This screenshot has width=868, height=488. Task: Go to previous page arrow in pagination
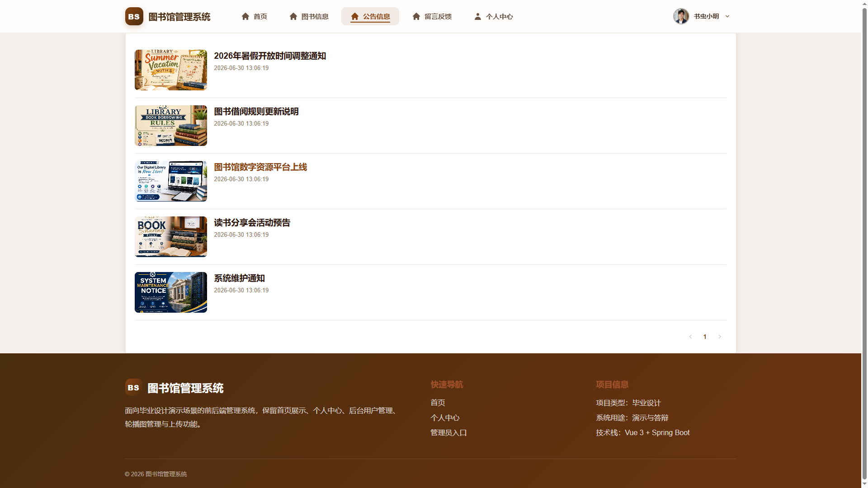(x=690, y=337)
